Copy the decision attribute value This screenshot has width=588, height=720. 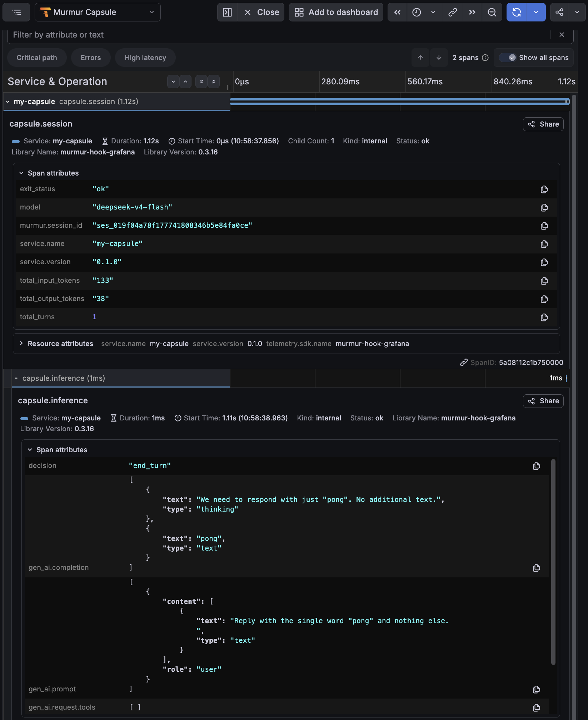click(536, 466)
